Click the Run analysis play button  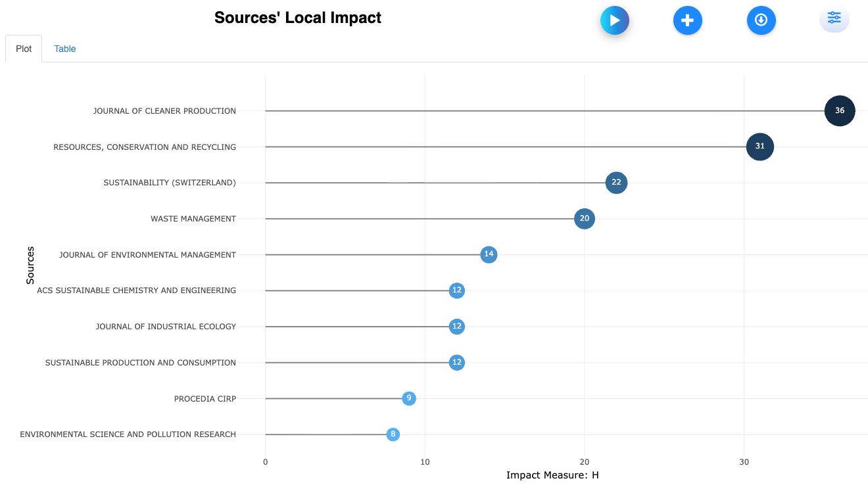[615, 20]
